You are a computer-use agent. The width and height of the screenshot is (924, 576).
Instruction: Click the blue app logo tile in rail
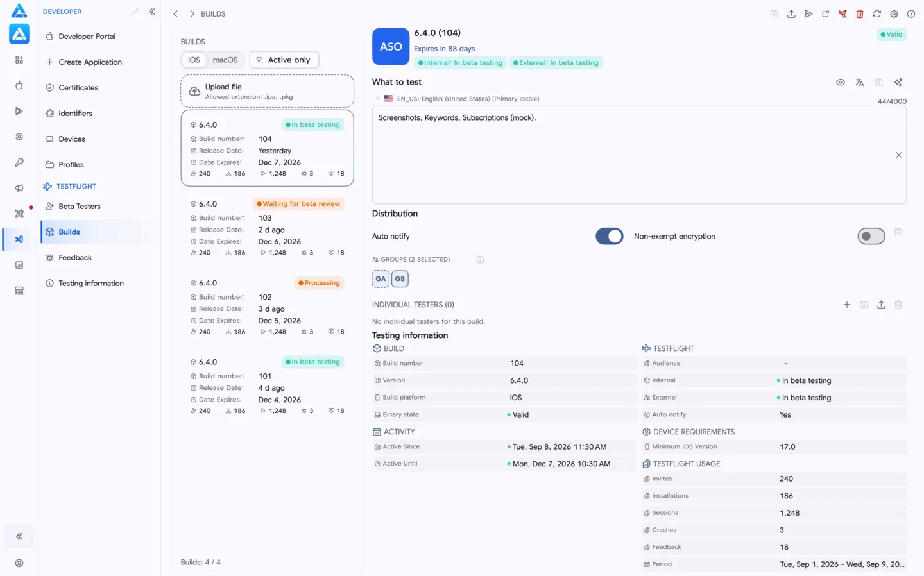[19, 34]
